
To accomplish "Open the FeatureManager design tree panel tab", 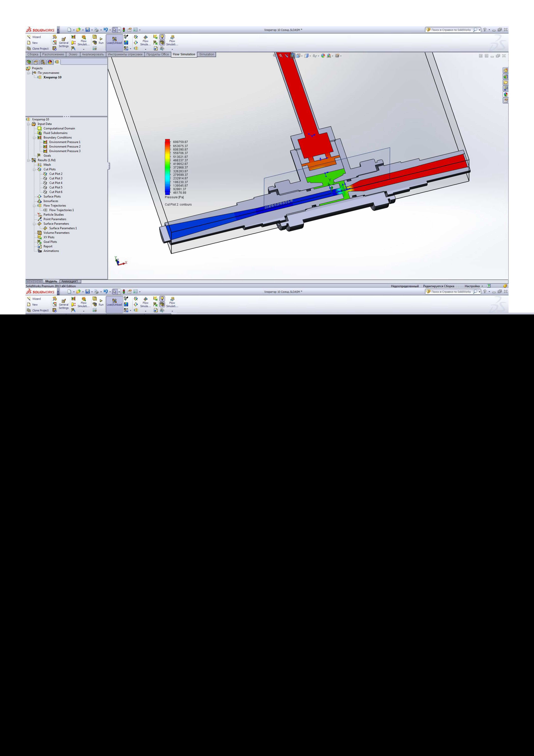I will (x=29, y=62).
